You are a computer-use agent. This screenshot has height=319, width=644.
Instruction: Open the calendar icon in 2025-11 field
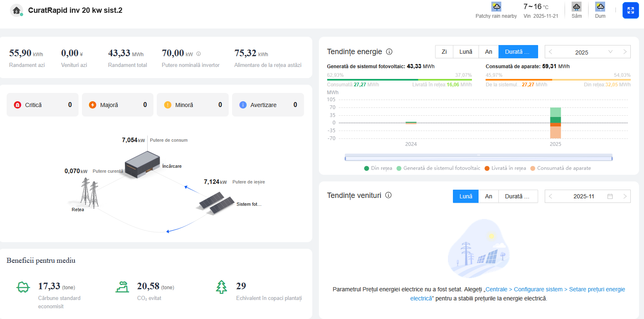coord(610,196)
